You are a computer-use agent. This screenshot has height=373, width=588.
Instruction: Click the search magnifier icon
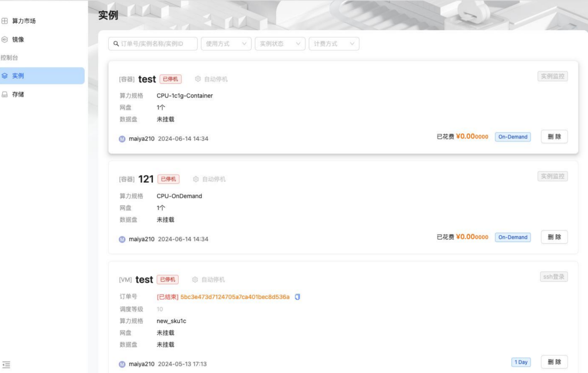[x=116, y=44]
